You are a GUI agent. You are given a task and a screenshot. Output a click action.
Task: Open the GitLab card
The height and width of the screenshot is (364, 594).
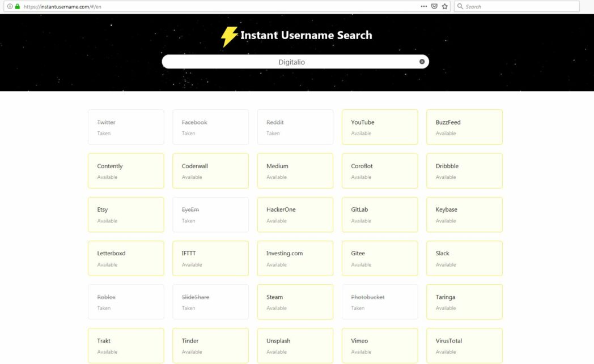click(380, 215)
